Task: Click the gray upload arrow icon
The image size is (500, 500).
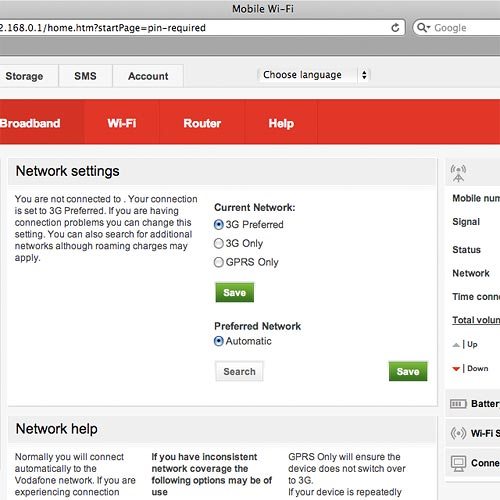Action: (x=456, y=345)
